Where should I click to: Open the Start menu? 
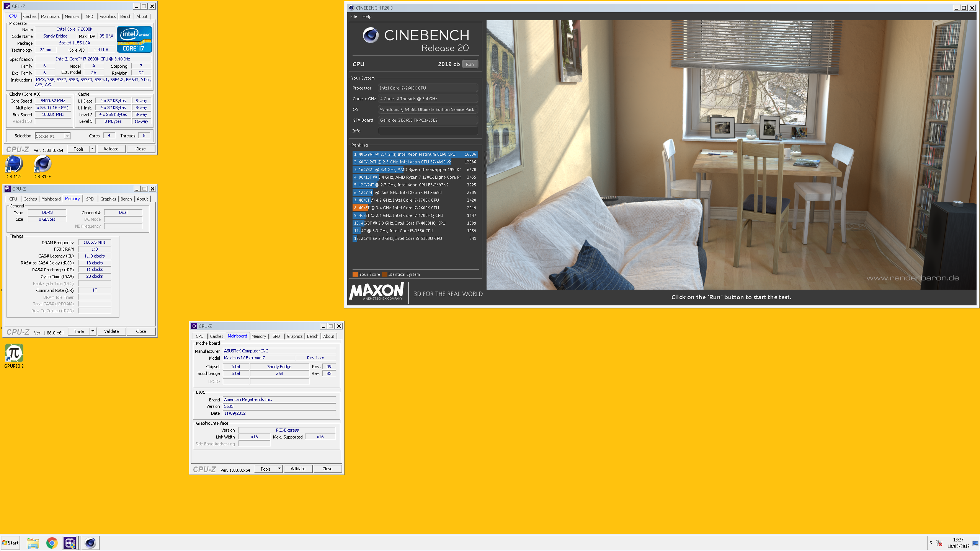click(10, 543)
